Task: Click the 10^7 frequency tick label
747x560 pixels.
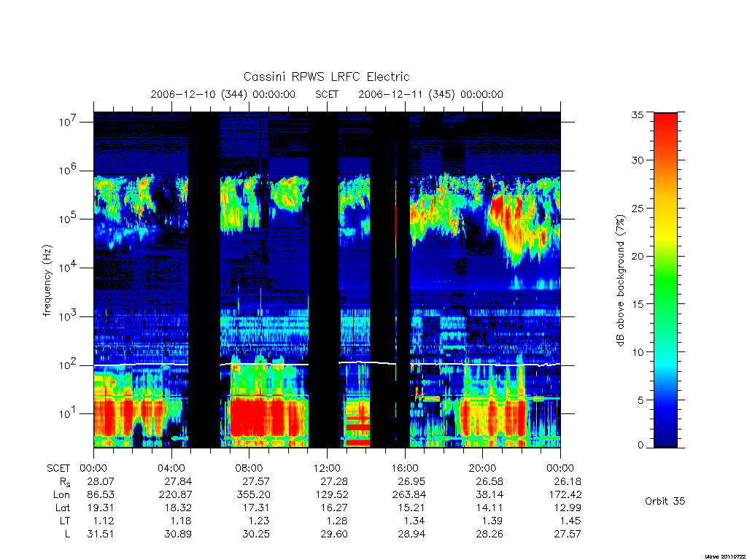Action: tap(68, 122)
